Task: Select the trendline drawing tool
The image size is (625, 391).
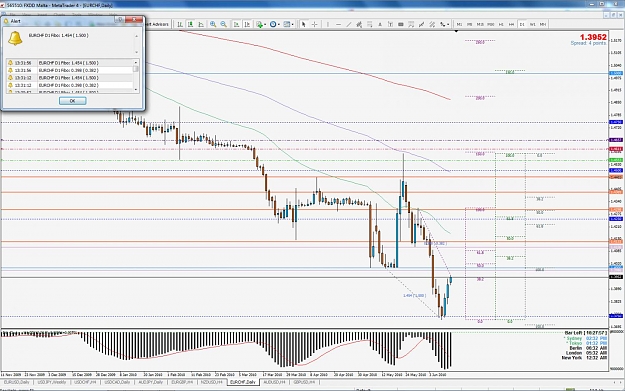Action: pyautogui.click(x=349, y=24)
